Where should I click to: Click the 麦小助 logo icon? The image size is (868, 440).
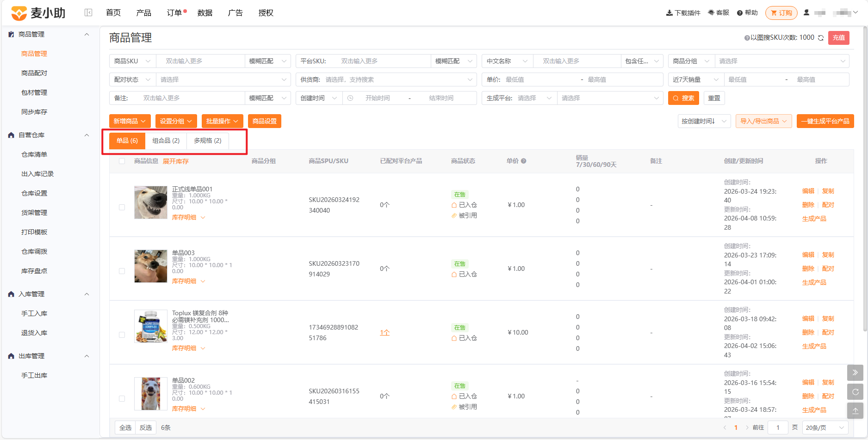click(19, 13)
